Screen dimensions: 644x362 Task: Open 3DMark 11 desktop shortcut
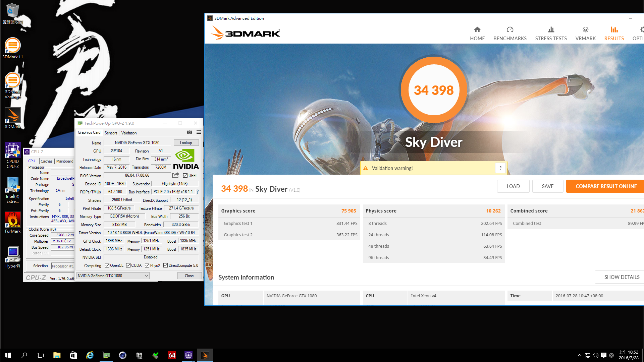13,48
